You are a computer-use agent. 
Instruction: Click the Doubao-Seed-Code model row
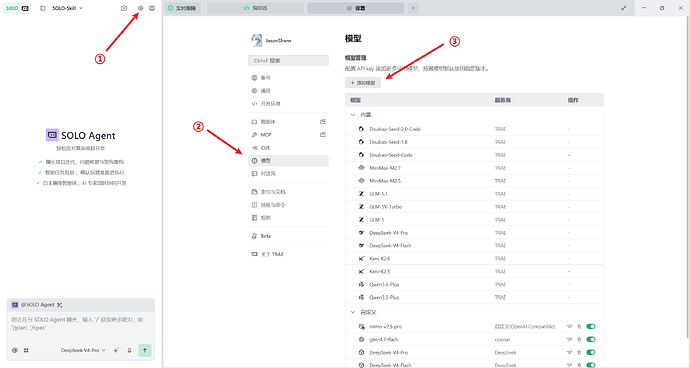pos(474,155)
